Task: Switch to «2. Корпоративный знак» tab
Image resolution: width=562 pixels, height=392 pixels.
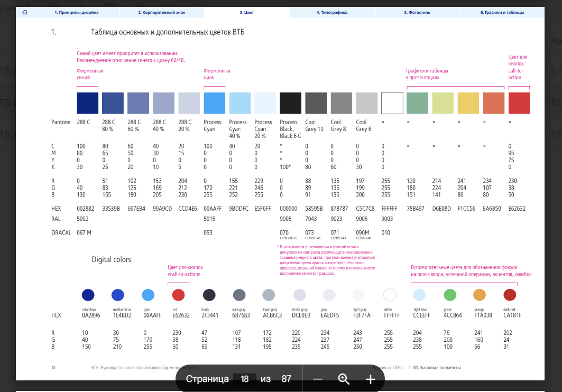Action: [x=161, y=12]
